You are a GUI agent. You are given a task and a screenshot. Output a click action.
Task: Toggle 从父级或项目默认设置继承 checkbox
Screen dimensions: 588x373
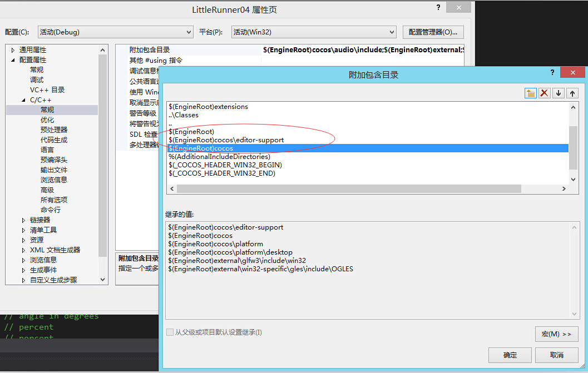coord(170,332)
